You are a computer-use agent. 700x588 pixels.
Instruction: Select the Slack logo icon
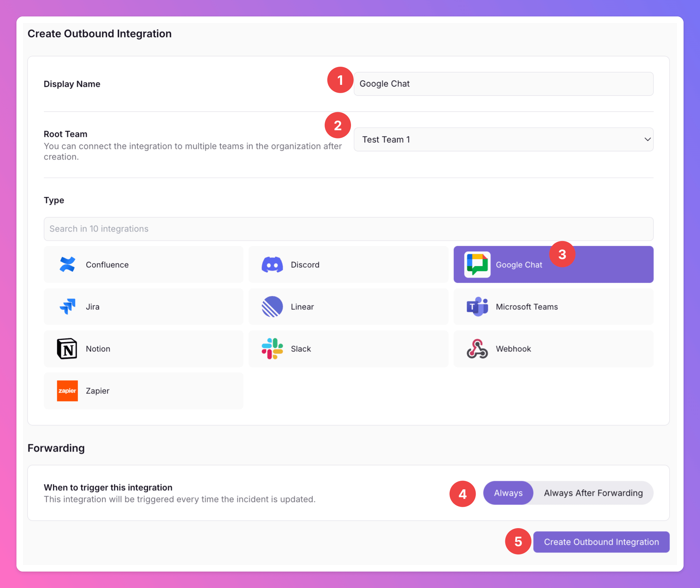tap(272, 349)
